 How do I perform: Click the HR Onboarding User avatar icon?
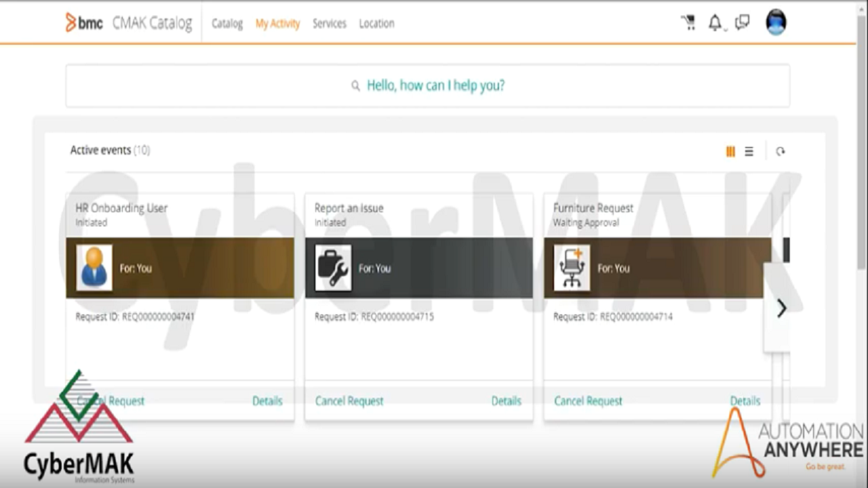[x=94, y=268]
